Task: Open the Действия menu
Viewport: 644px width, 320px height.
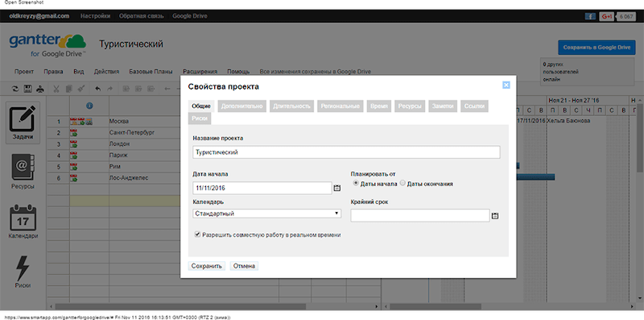Action: coord(106,72)
